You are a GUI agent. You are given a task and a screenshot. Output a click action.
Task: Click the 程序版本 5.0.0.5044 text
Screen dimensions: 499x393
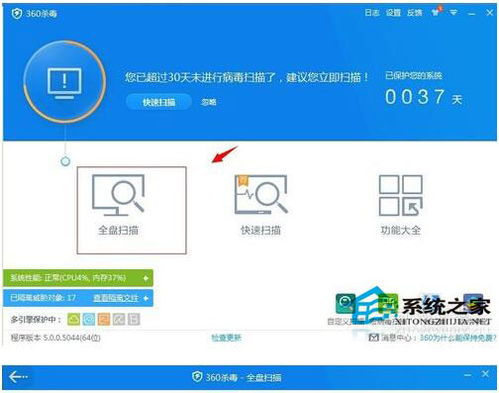pos(56,338)
